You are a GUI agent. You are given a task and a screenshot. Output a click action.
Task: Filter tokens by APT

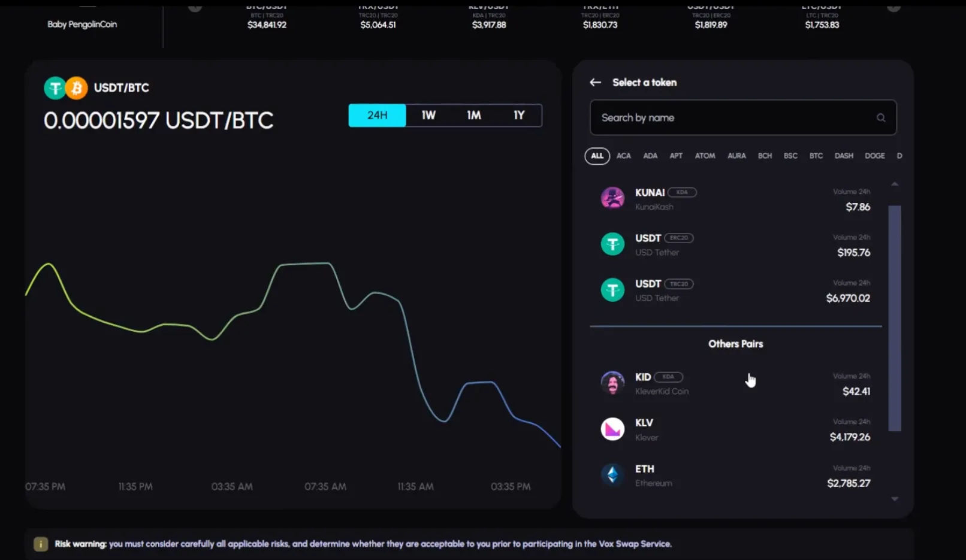(x=676, y=156)
